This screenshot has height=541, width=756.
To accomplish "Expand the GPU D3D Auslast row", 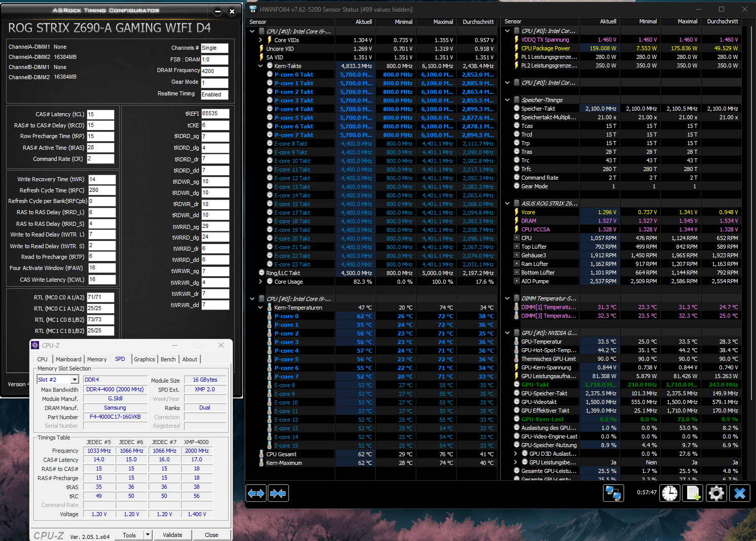I will pos(516,453).
